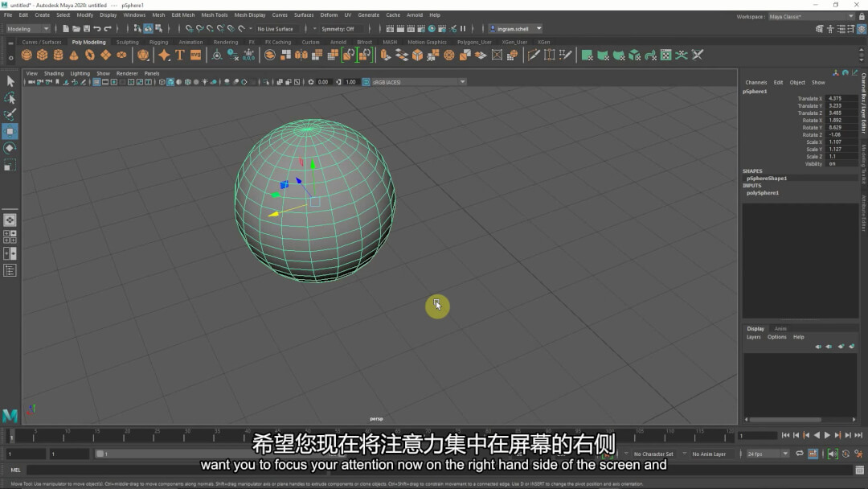This screenshot has width=868, height=489.
Task: Undo the last action
Action: coord(97,29)
